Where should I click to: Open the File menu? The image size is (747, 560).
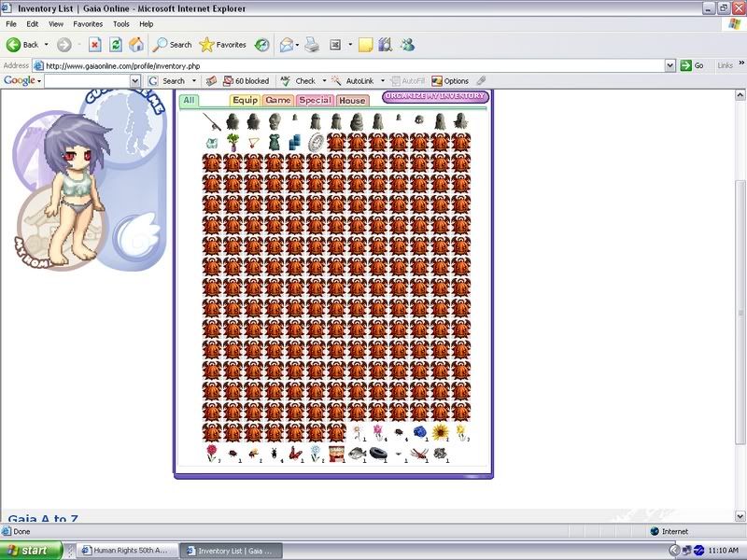pos(11,24)
